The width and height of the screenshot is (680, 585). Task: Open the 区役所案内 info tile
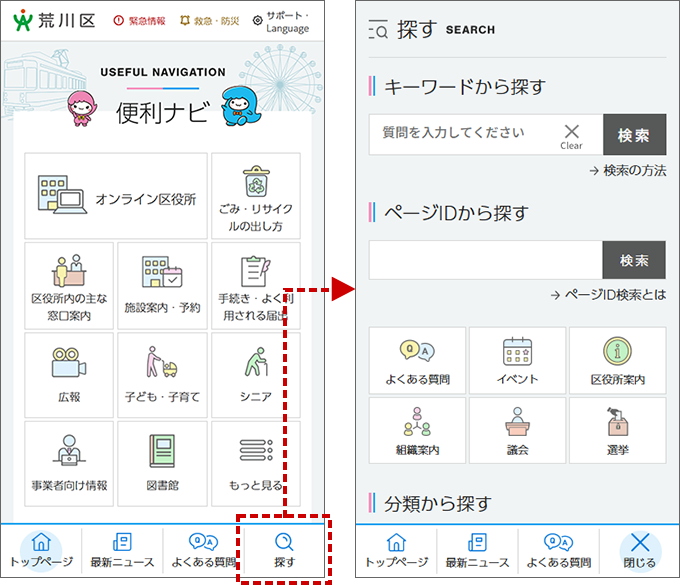(618, 360)
